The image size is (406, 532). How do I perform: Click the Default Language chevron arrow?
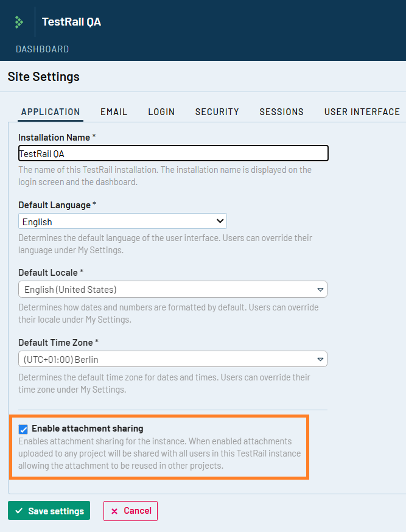click(x=220, y=221)
